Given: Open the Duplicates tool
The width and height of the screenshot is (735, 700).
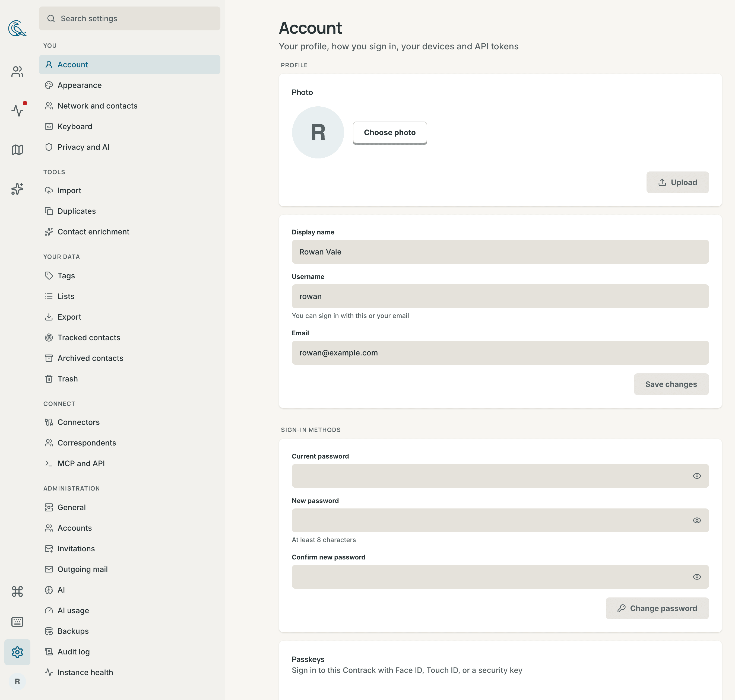Looking at the screenshot, I should pyautogui.click(x=129, y=211).
